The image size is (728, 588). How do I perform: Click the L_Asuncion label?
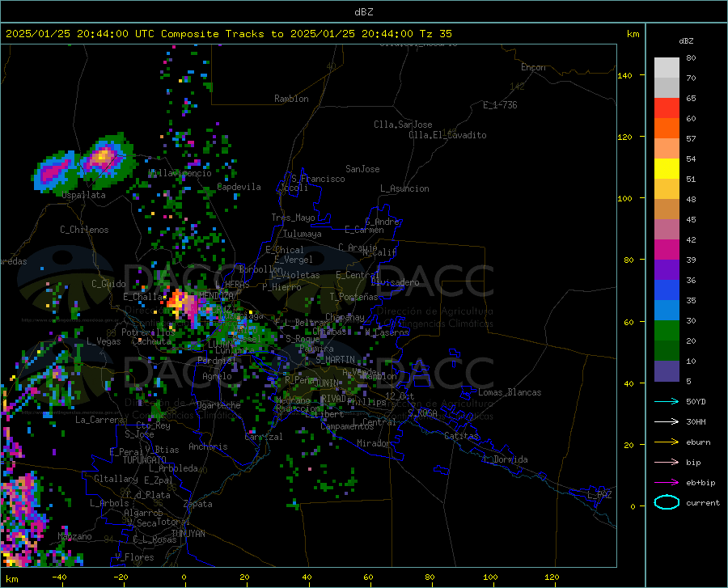(404, 188)
